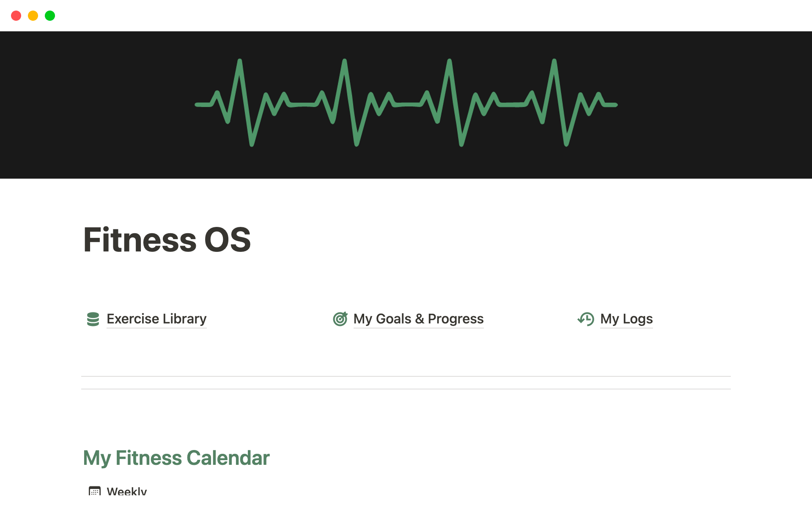The width and height of the screenshot is (812, 508).
Task: Click the Exercise Library database icon
Action: pos(93,319)
